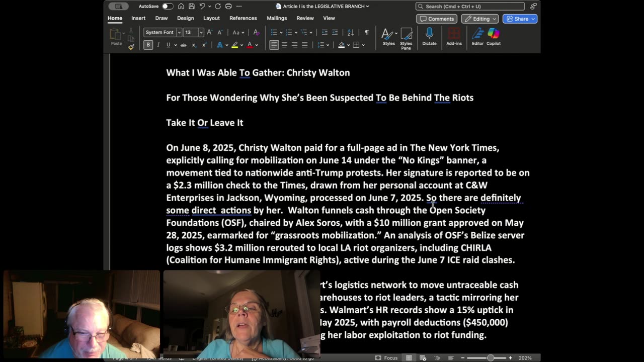Open the Editor tool
Image resolution: width=644 pixels, height=362 pixels.
[x=477, y=37]
